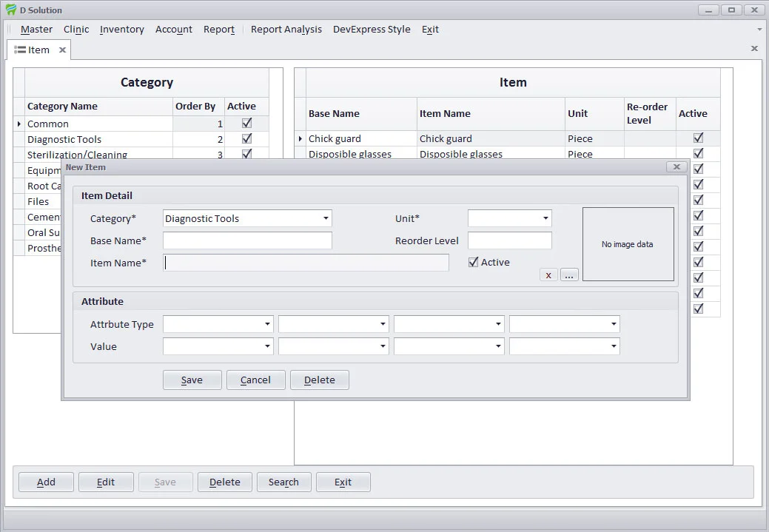This screenshot has width=769, height=532.
Task: Click the x button to clear the image
Action: pyautogui.click(x=548, y=275)
